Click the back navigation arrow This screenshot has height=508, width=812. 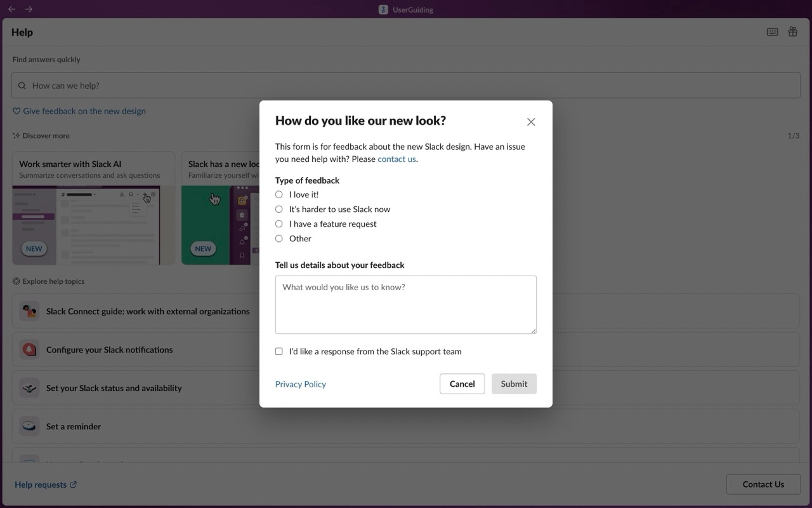[11, 9]
